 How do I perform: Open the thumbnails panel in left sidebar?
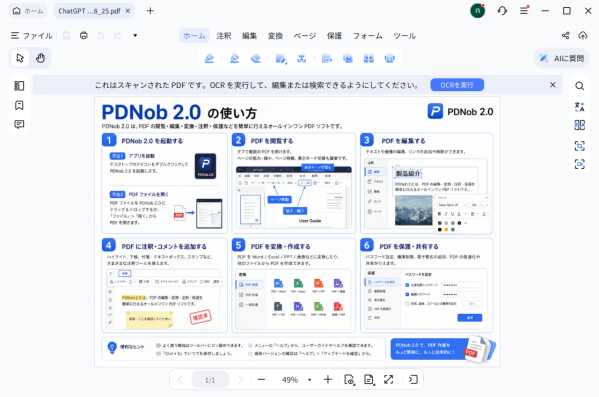point(19,86)
